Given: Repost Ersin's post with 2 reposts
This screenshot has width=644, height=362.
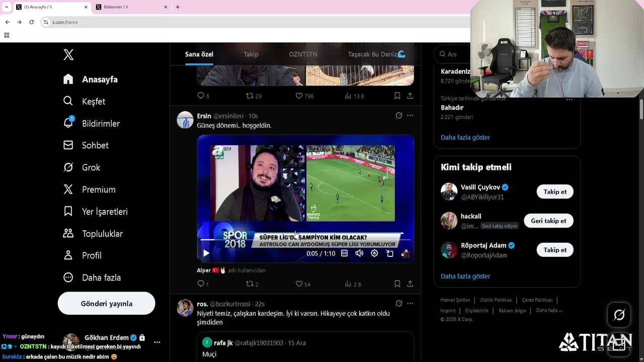Looking at the screenshot, I should click(252, 284).
